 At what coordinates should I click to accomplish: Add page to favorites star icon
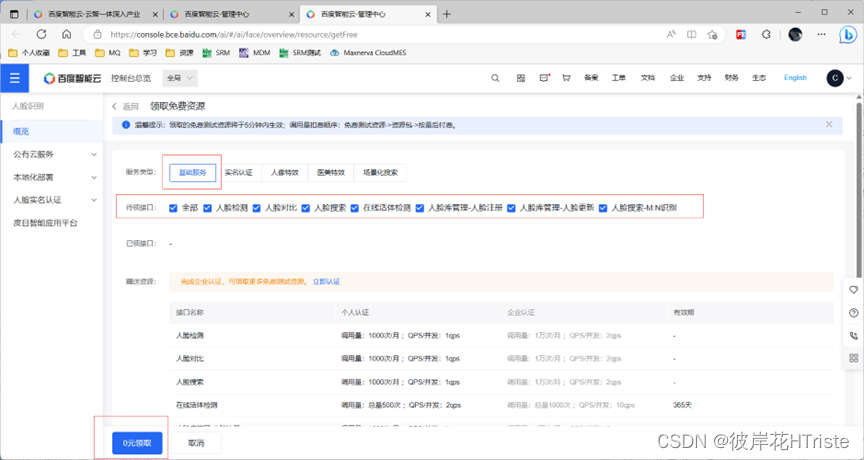pos(712,34)
